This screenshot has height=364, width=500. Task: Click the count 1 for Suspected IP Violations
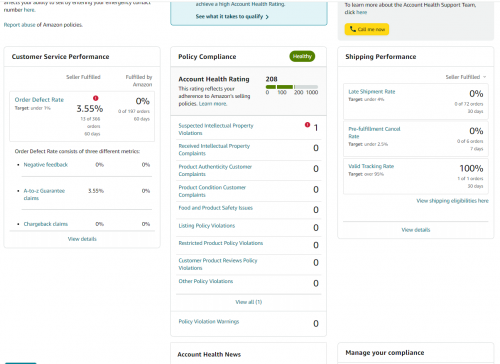[x=316, y=128]
